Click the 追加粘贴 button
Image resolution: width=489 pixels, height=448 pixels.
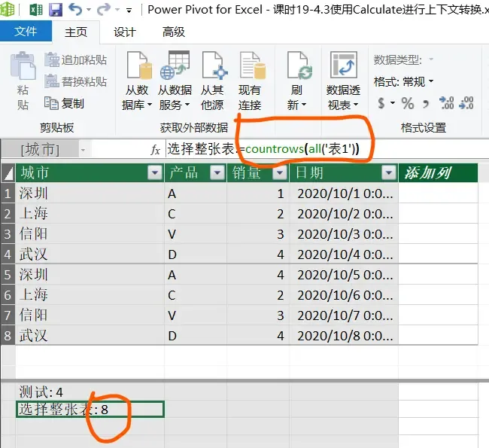click(76, 60)
